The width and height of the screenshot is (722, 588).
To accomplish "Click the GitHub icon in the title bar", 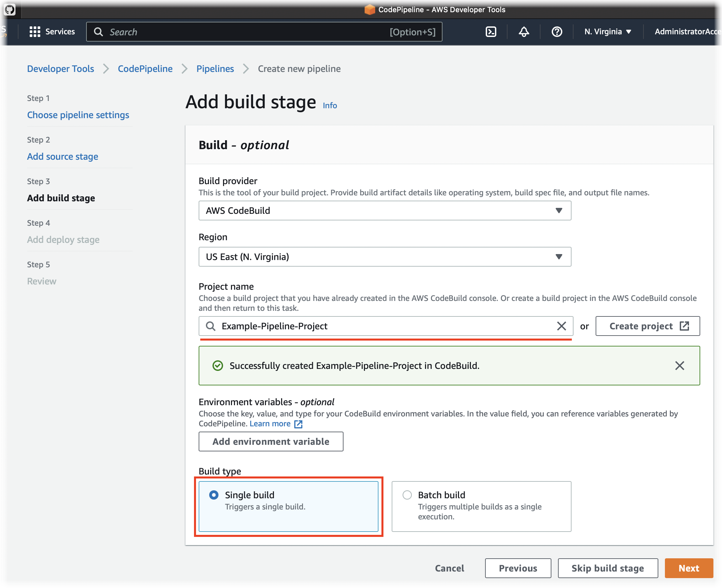I will click(x=10, y=10).
